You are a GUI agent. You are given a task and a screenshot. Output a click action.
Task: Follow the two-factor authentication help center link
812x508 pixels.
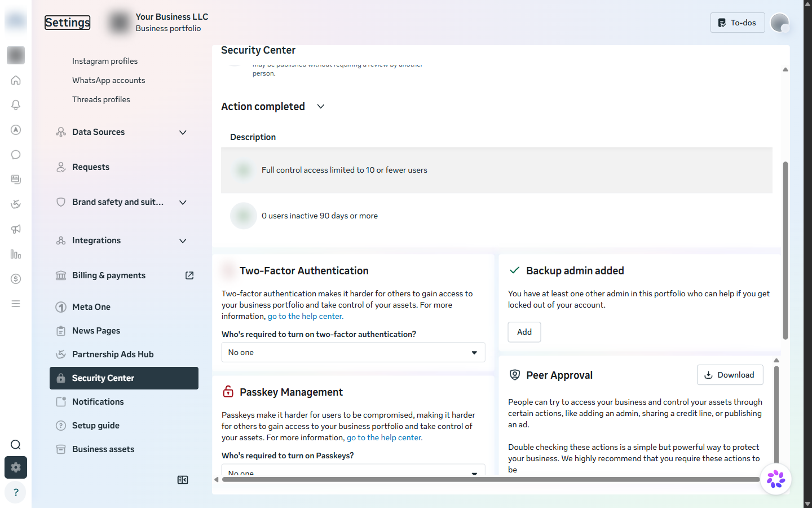(306, 316)
